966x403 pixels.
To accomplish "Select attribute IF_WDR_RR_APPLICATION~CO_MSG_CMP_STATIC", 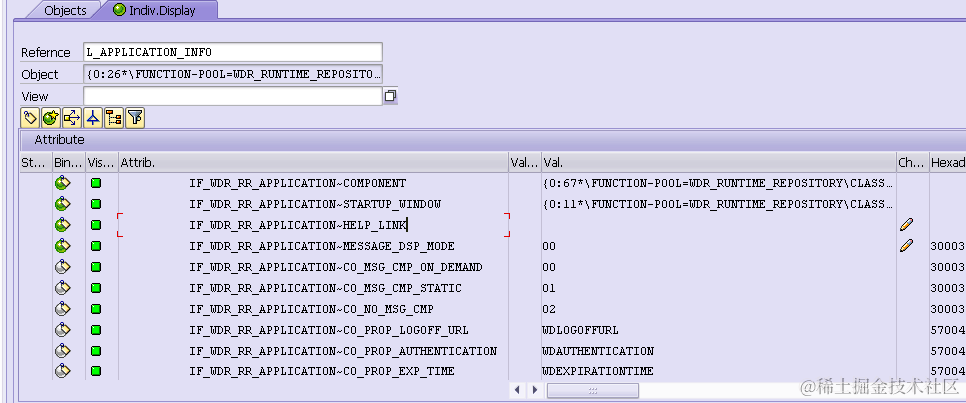I will coord(325,288).
